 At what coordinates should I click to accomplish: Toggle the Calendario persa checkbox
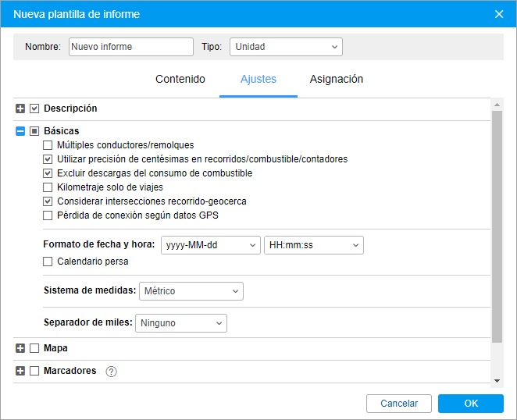point(48,262)
